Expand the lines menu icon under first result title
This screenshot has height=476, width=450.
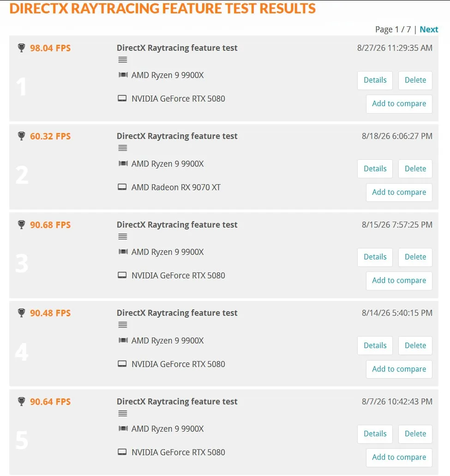(x=123, y=60)
